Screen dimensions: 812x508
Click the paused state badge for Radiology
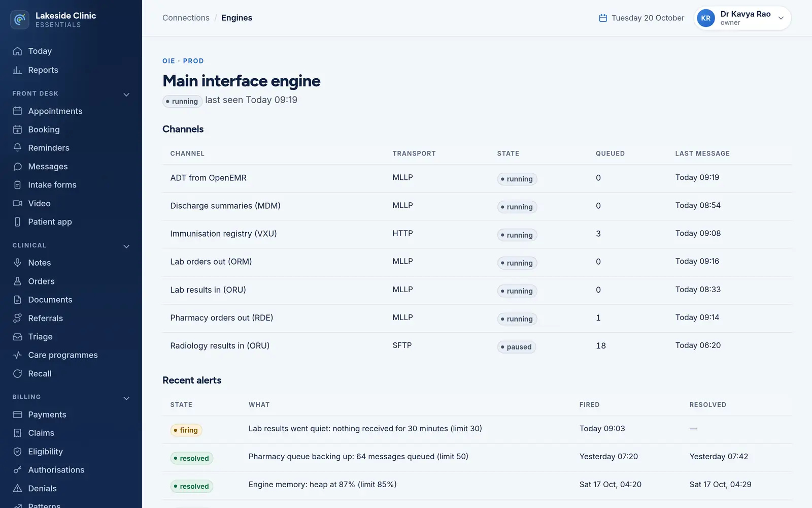click(x=517, y=347)
